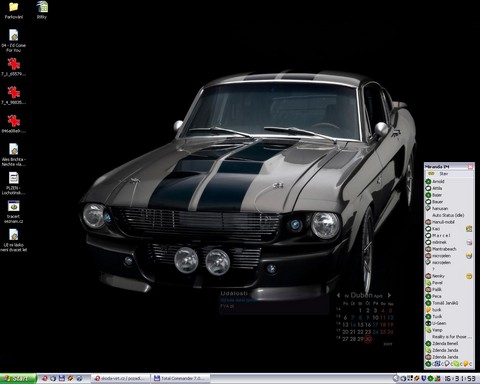
Task: Select contact Attila in Miranda list
Action: coord(449,188)
